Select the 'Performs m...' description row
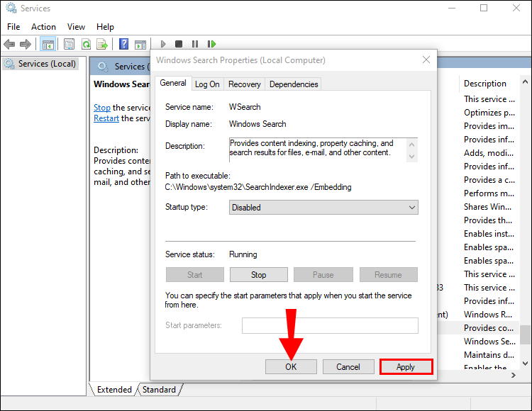The width and height of the screenshot is (532, 411). coord(489,193)
